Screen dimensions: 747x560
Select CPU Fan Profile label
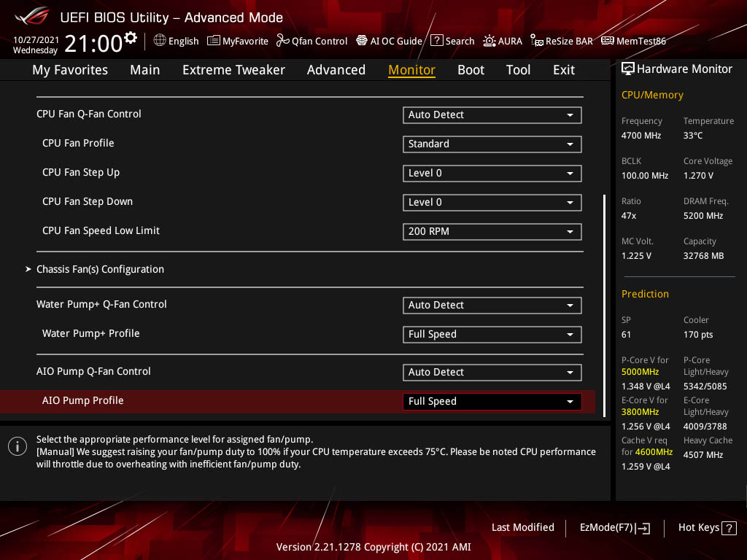[78, 144]
